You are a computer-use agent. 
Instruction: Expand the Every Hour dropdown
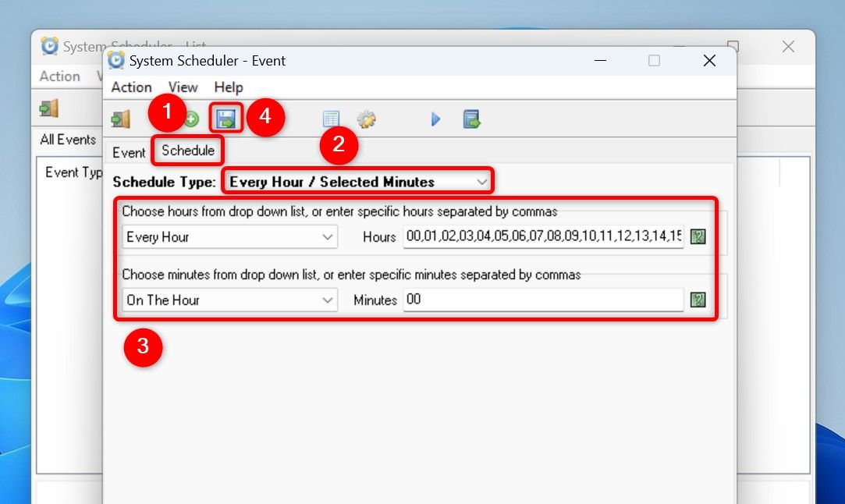point(229,236)
